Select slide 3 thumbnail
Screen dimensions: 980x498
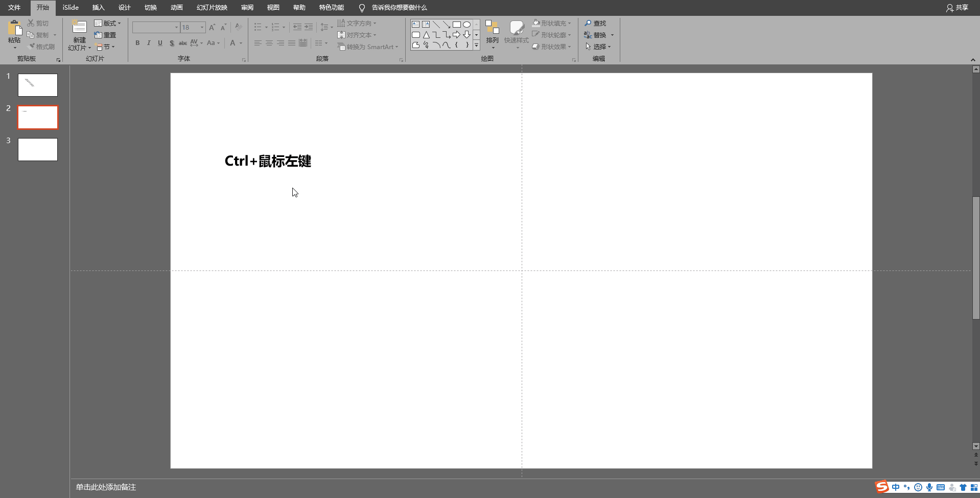click(38, 149)
